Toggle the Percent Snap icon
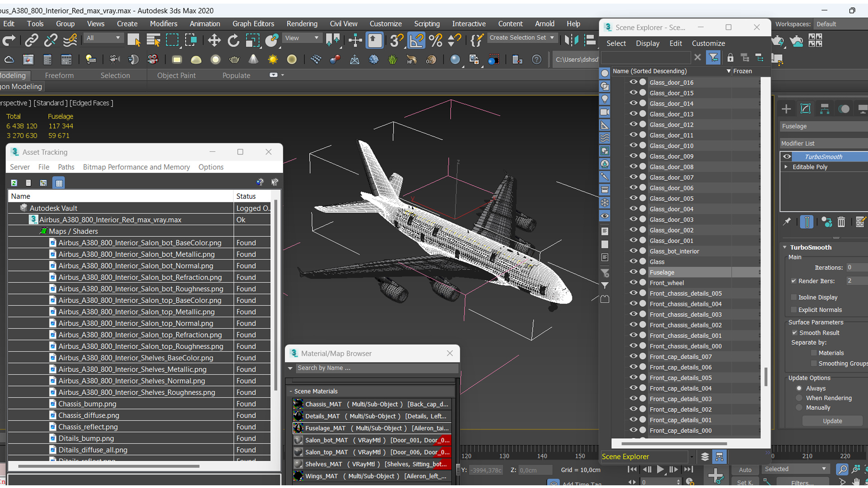Viewport: 868px width, 488px height. pos(436,41)
